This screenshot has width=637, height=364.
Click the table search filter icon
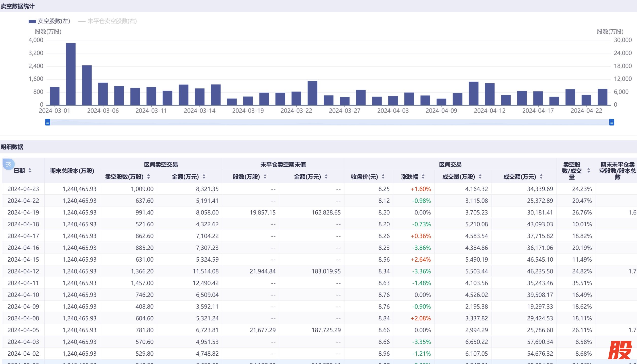coord(8,164)
